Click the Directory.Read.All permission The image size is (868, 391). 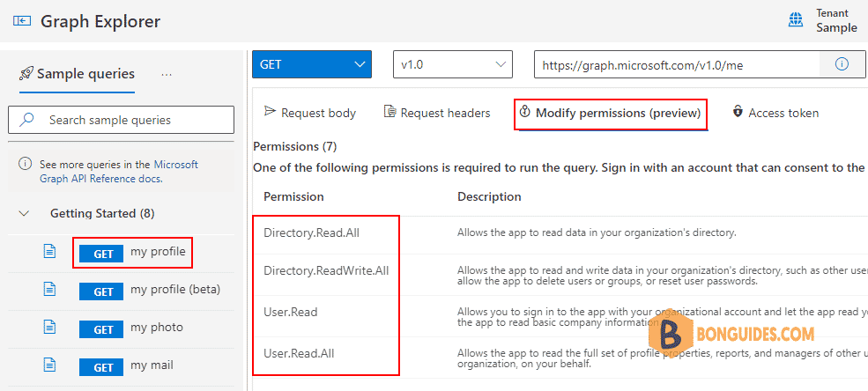tap(312, 232)
